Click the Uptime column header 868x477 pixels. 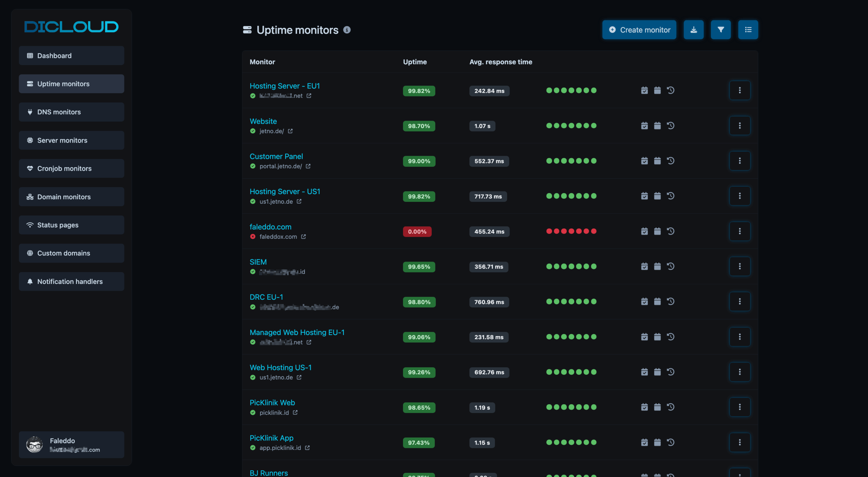[415, 62]
